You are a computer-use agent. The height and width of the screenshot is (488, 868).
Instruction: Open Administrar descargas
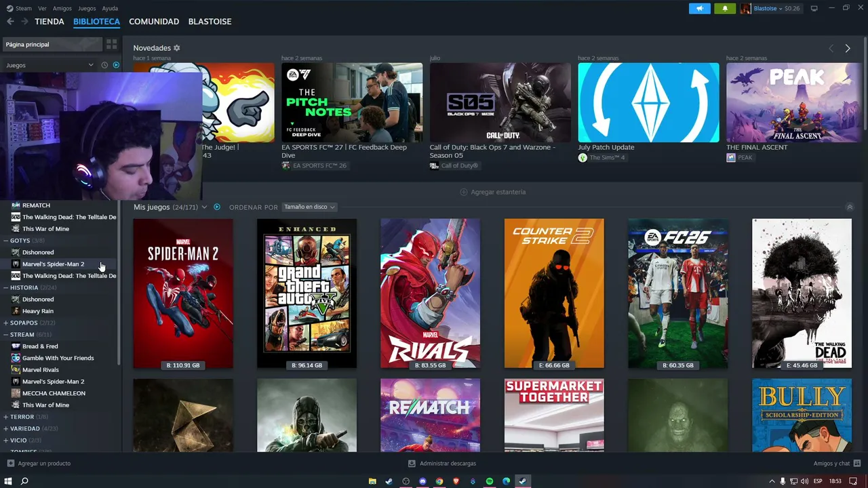[442, 464]
